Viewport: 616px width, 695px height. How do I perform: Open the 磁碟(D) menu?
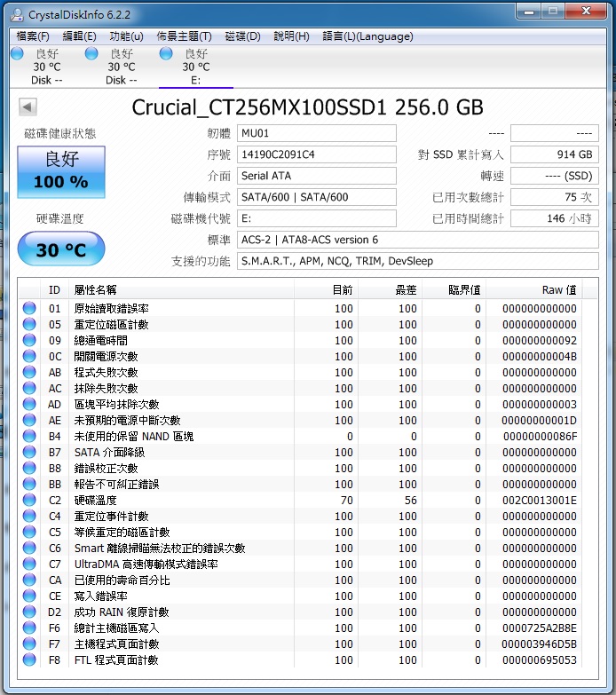pyautogui.click(x=242, y=36)
